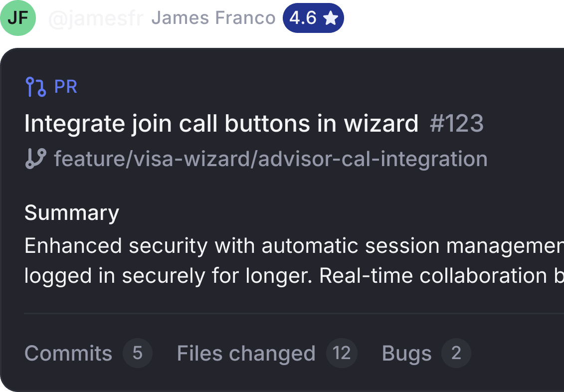564x392 pixels.
Task: Expand the Summary section
Action: tap(71, 213)
